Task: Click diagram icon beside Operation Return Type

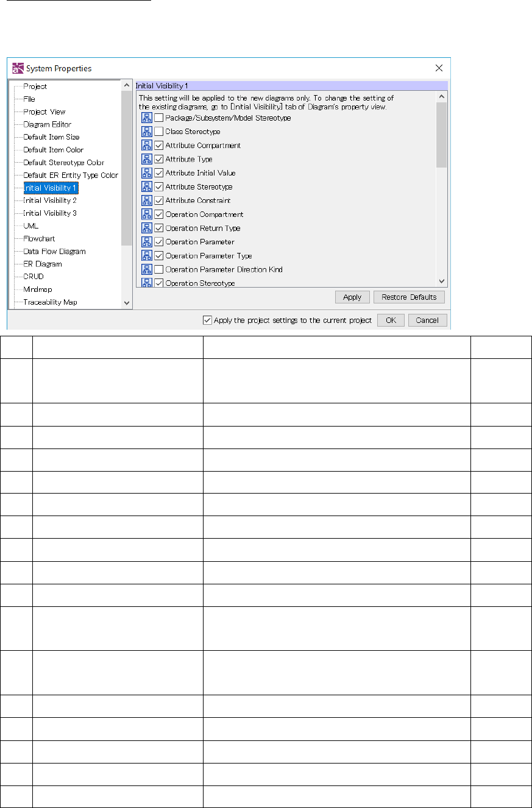Action: pos(146,229)
